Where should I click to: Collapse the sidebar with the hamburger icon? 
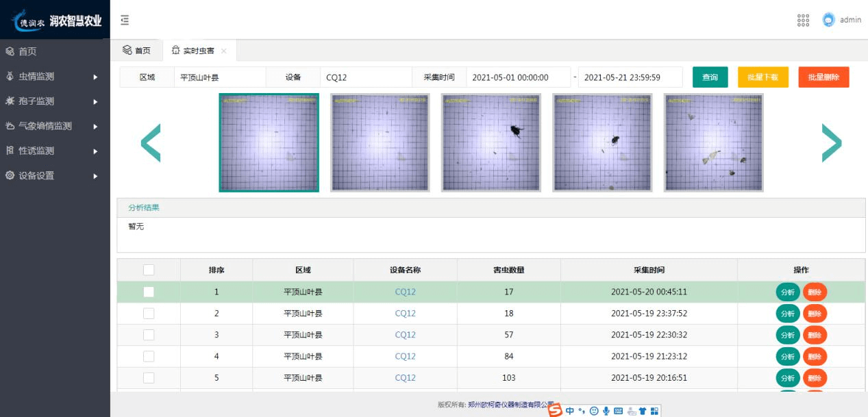tap(124, 21)
